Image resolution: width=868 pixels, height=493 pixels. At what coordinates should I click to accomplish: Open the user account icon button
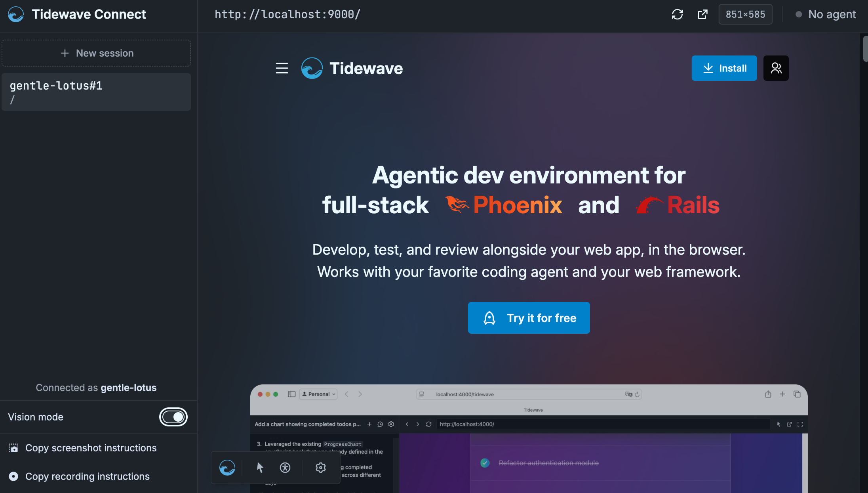(x=776, y=68)
